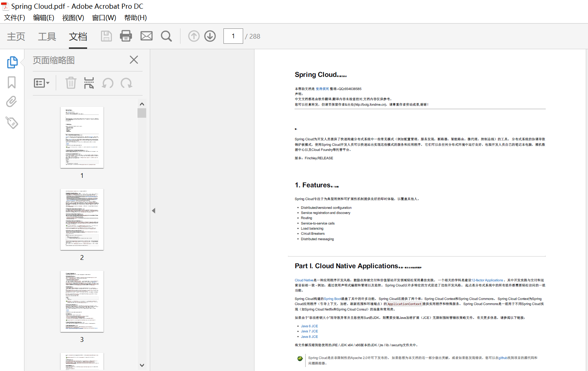Click the 'Finchley.RELEASE' version text
Image resolution: width=588 pixels, height=371 pixels.
(x=319, y=158)
